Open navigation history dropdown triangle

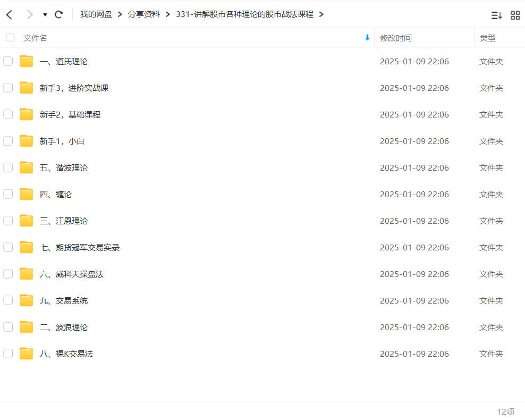point(45,14)
